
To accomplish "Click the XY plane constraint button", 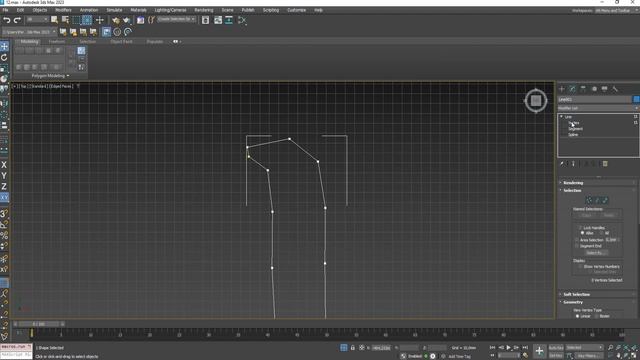I will coord(4,198).
